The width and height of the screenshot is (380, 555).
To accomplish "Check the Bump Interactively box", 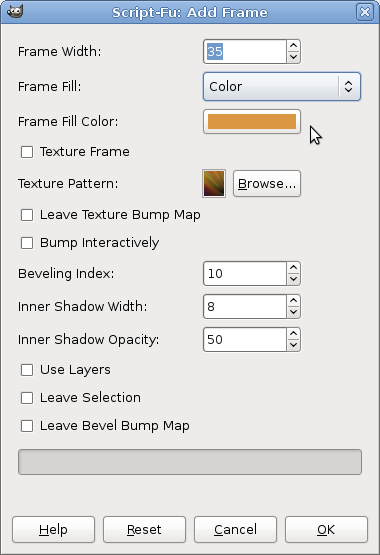I will [x=27, y=243].
